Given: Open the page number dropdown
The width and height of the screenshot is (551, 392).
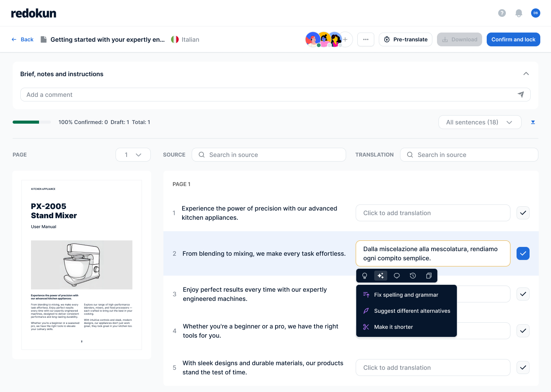Looking at the screenshot, I should coord(133,155).
